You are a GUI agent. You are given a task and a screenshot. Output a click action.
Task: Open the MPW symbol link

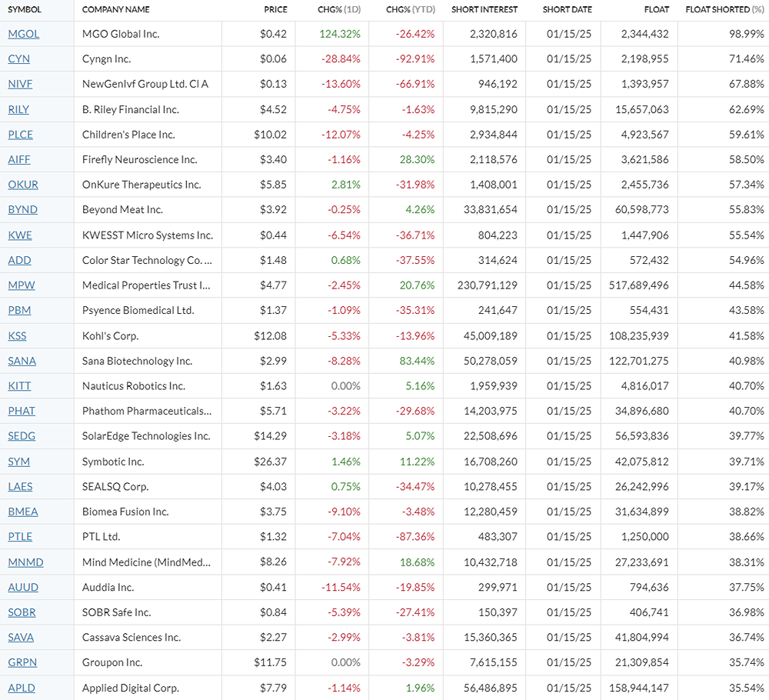pos(22,285)
